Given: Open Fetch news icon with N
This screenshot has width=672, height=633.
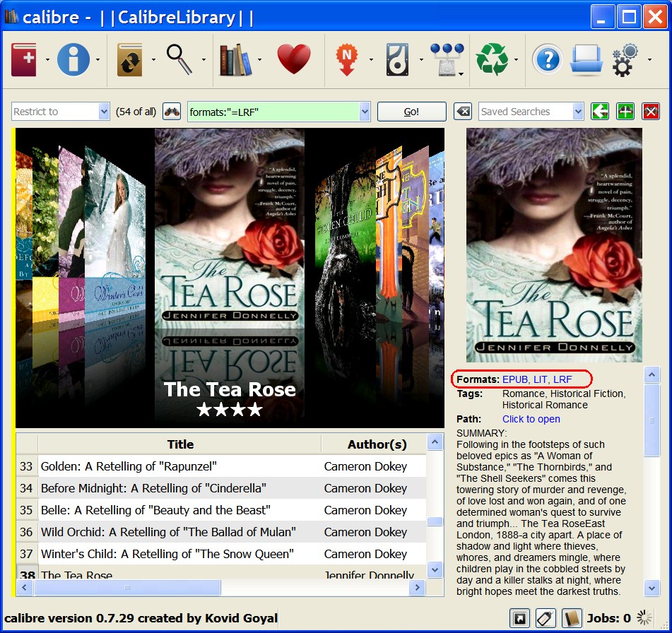Looking at the screenshot, I should pyautogui.click(x=347, y=59).
